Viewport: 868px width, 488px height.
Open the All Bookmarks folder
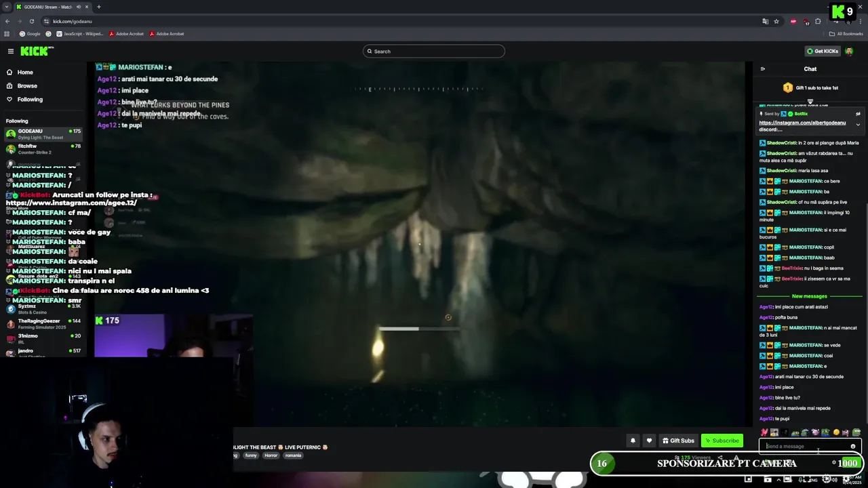[x=846, y=34]
